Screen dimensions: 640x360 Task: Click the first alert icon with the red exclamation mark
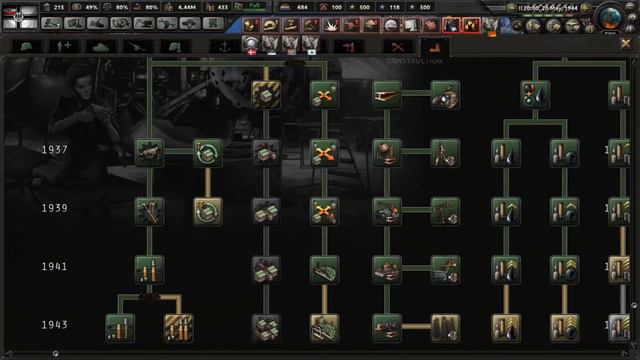click(251, 25)
